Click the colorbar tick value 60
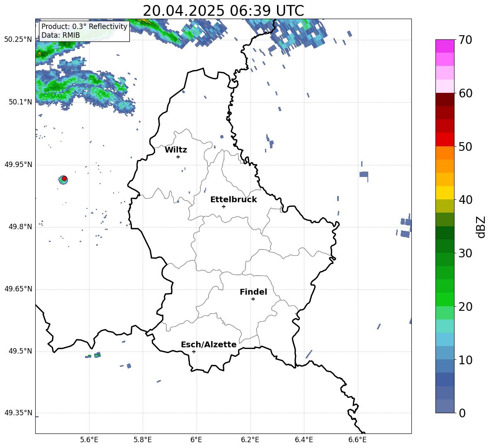 coord(465,93)
